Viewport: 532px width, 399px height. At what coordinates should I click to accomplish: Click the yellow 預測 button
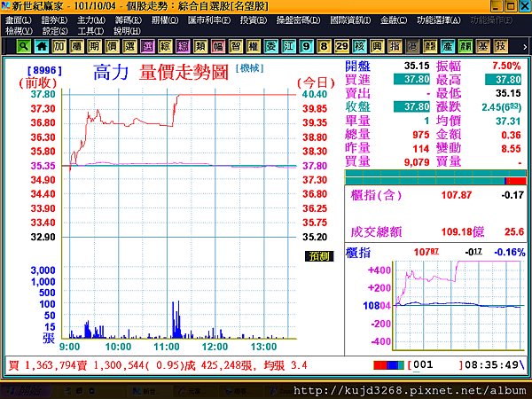(319, 256)
